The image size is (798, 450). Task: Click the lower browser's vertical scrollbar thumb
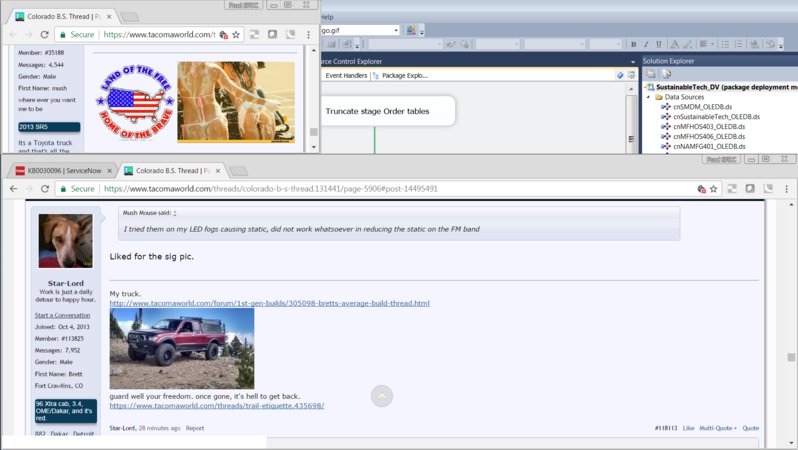[791, 357]
